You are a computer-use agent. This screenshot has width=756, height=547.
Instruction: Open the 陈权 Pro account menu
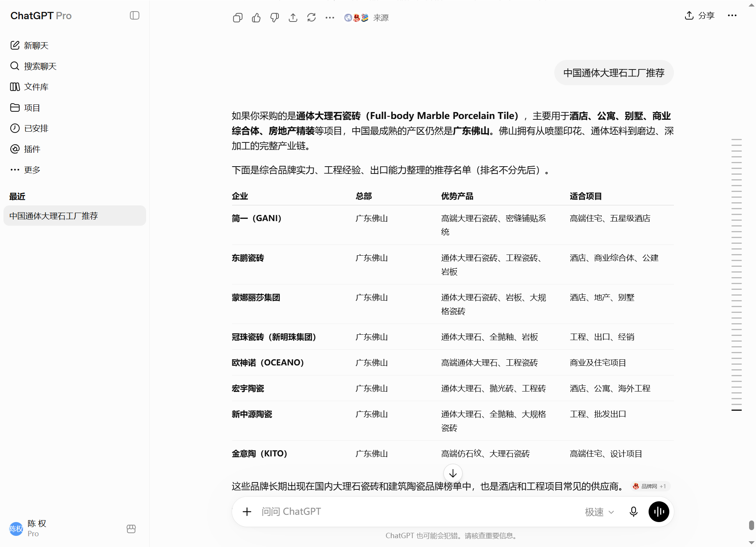click(63, 529)
